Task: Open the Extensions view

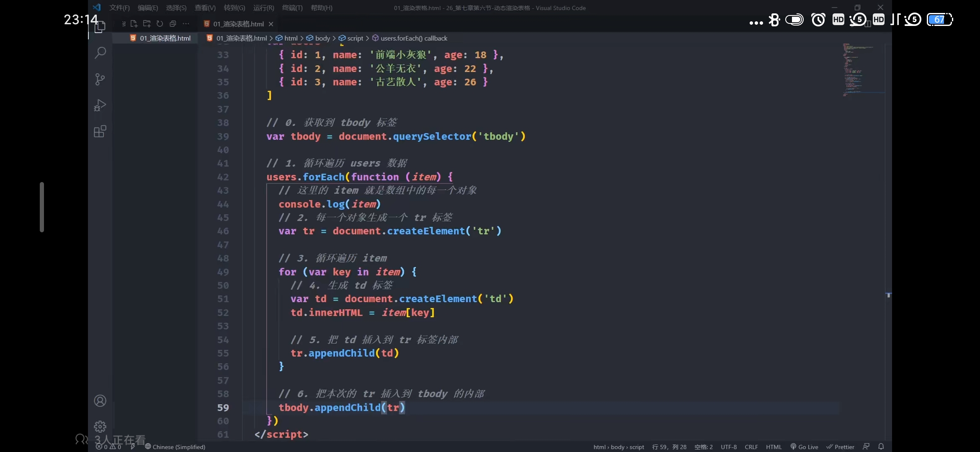Action: point(100,131)
